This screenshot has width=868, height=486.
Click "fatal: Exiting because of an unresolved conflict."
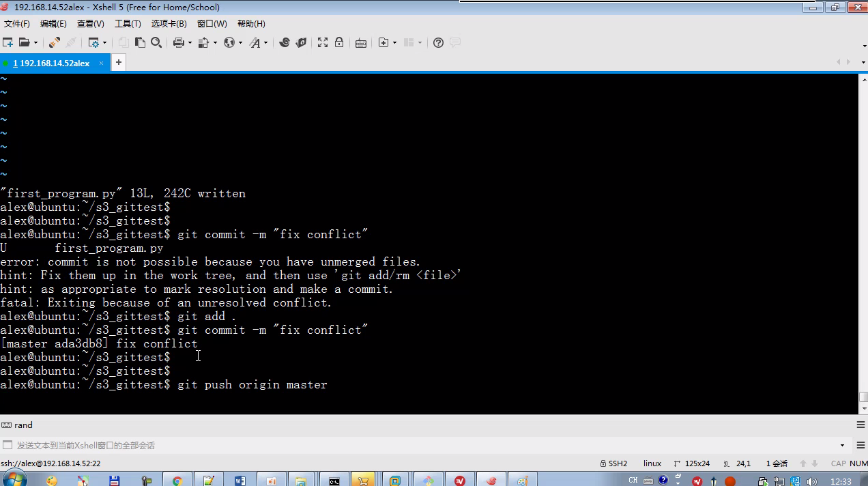click(x=166, y=302)
